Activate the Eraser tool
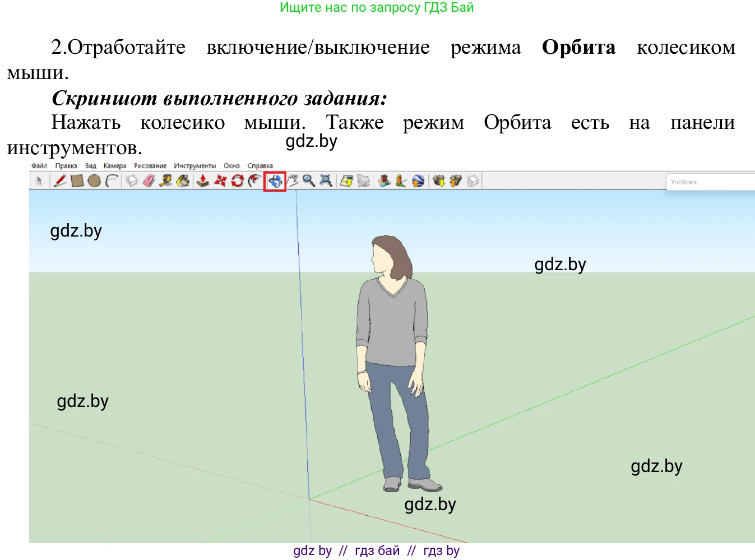This screenshot has height=560, width=755. tap(147, 181)
